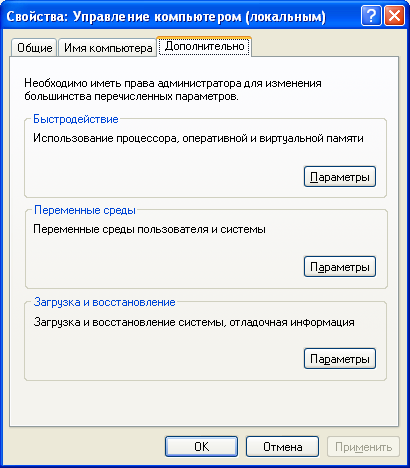
Task: Click the отладочная информация description text
Action: pyautogui.click(x=292, y=322)
